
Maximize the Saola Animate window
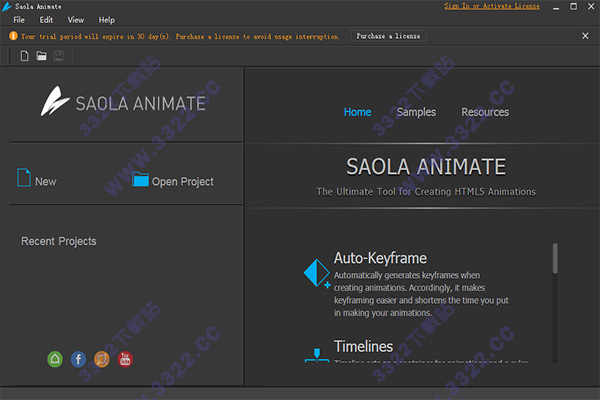click(574, 7)
